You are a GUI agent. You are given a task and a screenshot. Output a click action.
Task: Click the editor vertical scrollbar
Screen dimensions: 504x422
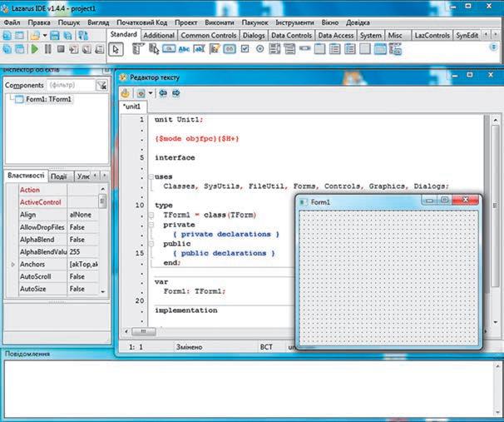pyautogui.click(x=496, y=221)
